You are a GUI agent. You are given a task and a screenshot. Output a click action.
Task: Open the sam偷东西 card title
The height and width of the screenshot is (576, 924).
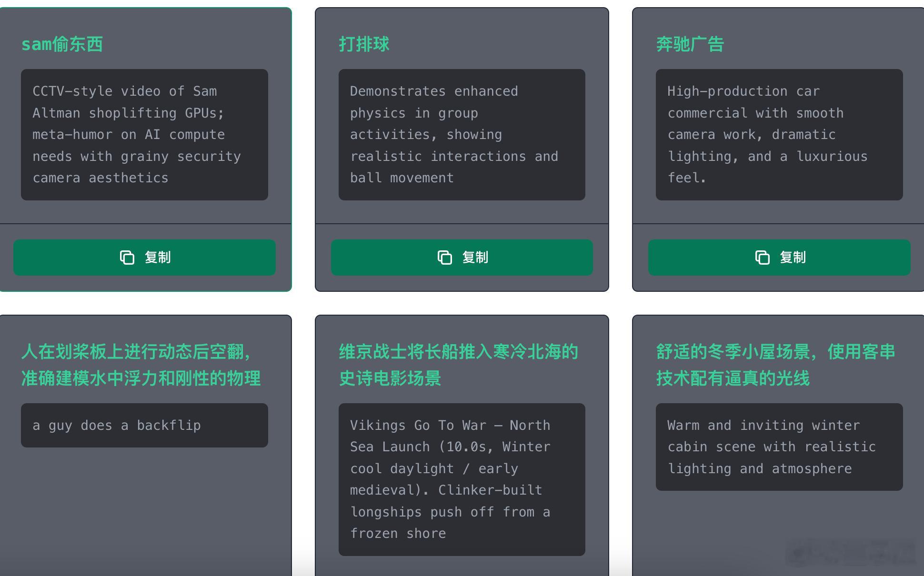coord(62,44)
